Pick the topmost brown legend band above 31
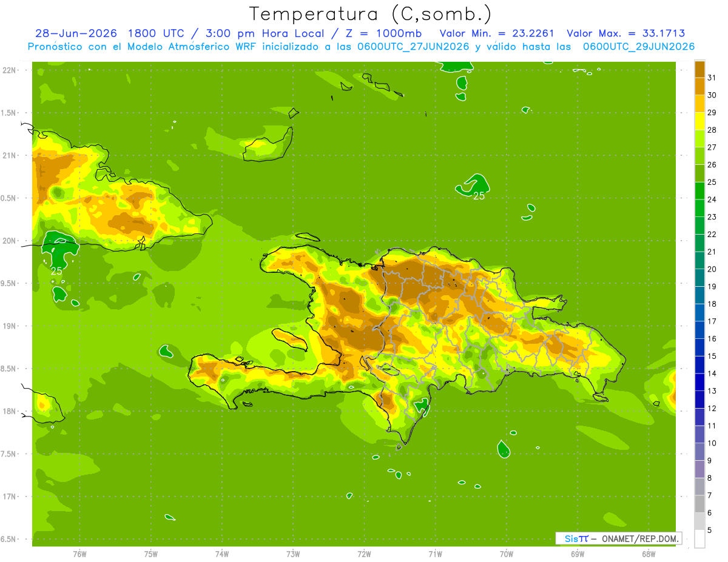Image resolution: width=728 pixels, height=562 pixels. tap(699, 69)
